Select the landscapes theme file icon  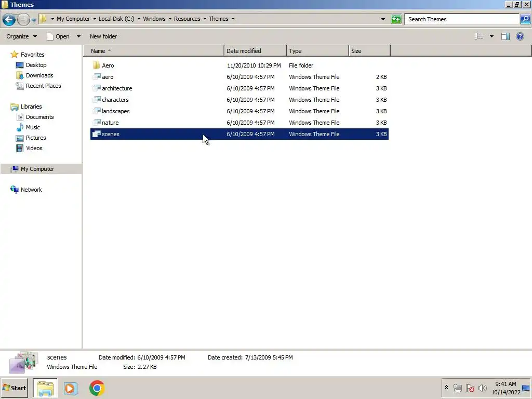click(97, 111)
